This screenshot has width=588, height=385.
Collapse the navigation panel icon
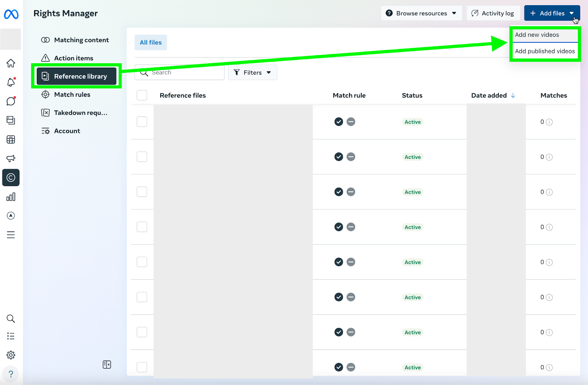[x=107, y=364]
